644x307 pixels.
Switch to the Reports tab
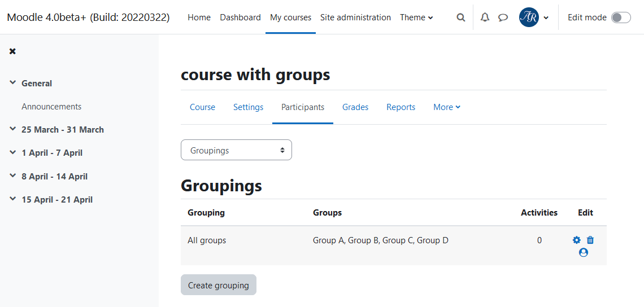pyautogui.click(x=401, y=107)
